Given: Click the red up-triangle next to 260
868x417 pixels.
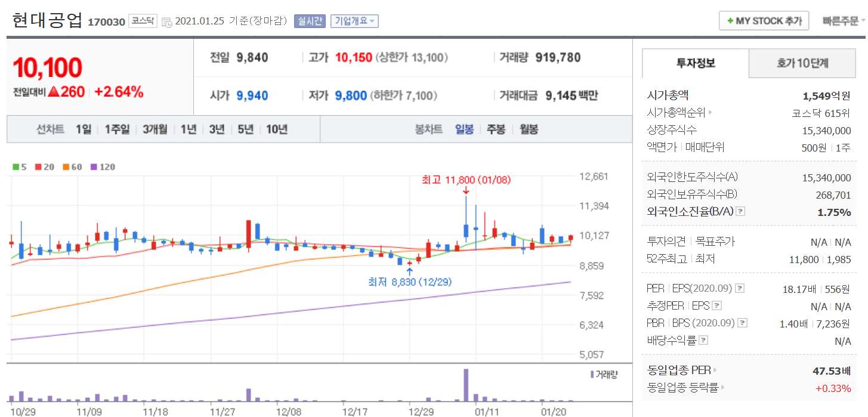Looking at the screenshot, I should 53,92.
